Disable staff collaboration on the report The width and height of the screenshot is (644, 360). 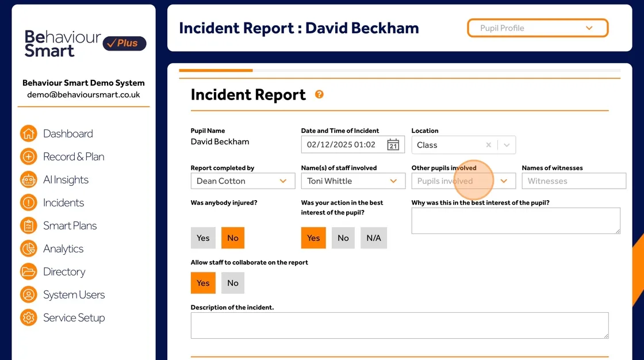[233, 282]
